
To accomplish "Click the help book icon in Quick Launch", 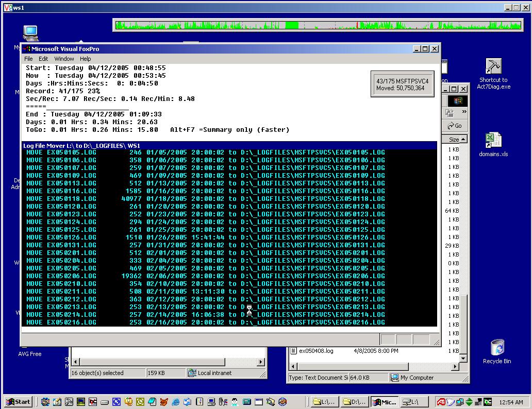I will click(199, 402).
